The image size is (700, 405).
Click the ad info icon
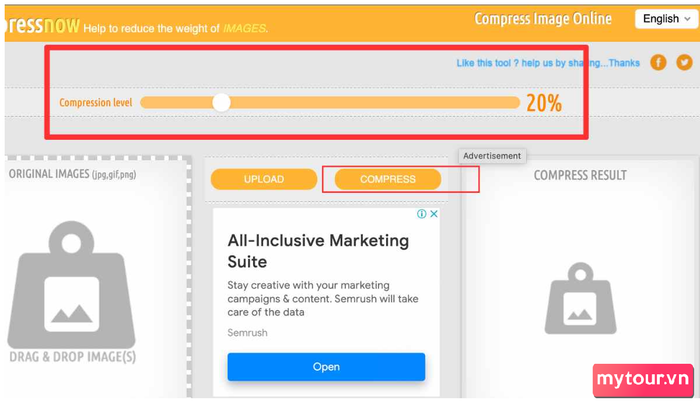(x=421, y=214)
